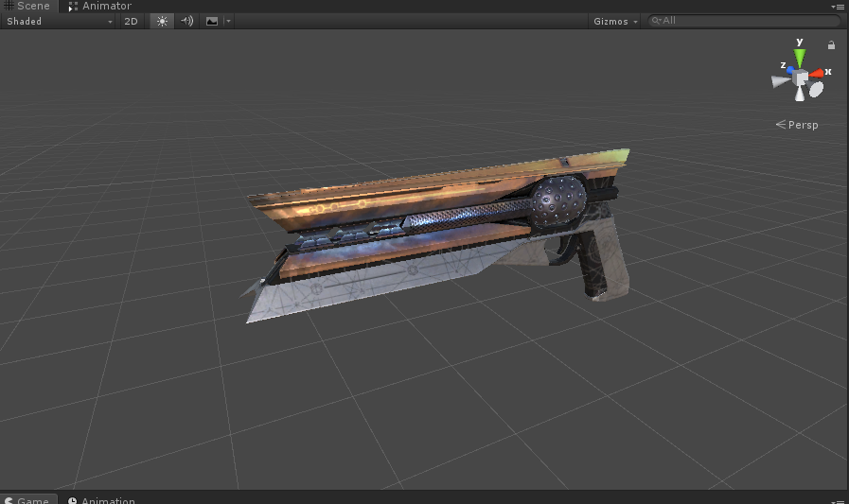Toggle scene lighting with the sun icon

[x=162, y=21]
